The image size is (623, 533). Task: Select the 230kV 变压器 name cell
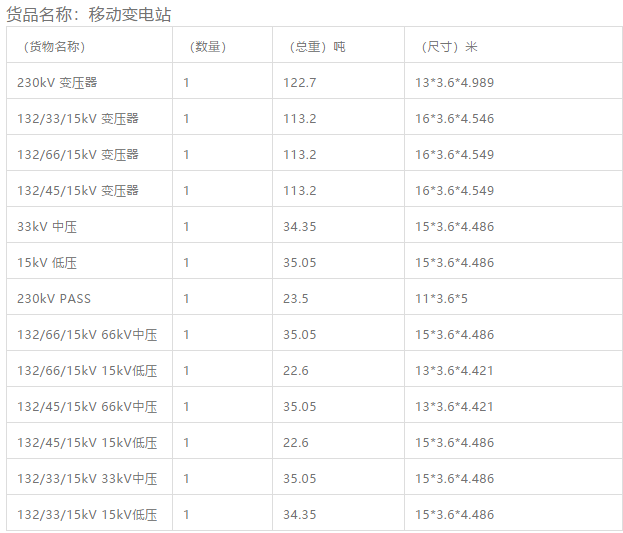[x=57, y=83]
